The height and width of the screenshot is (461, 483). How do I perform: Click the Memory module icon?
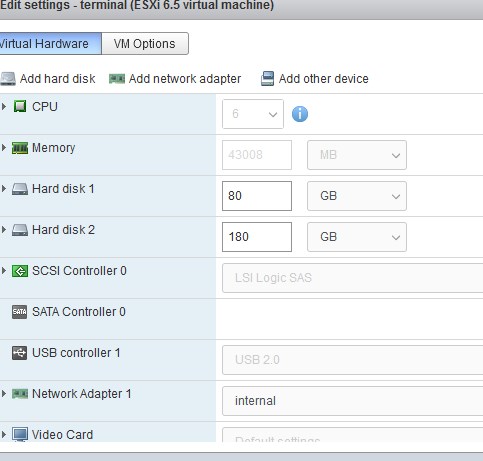click(20, 148)
